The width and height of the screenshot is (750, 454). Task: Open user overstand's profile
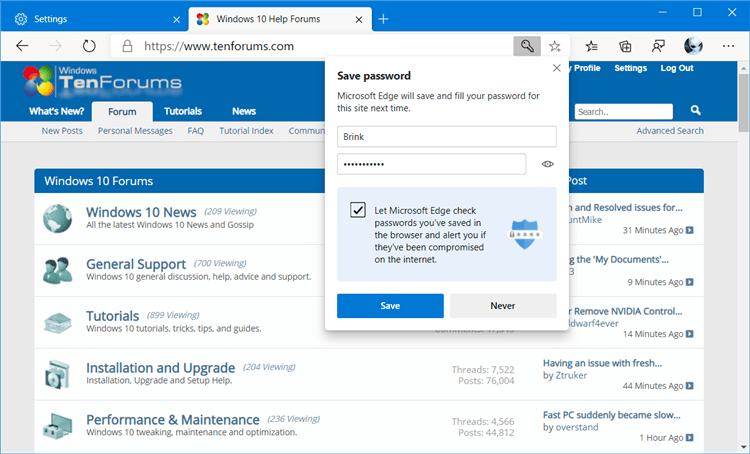coord(577,427)
